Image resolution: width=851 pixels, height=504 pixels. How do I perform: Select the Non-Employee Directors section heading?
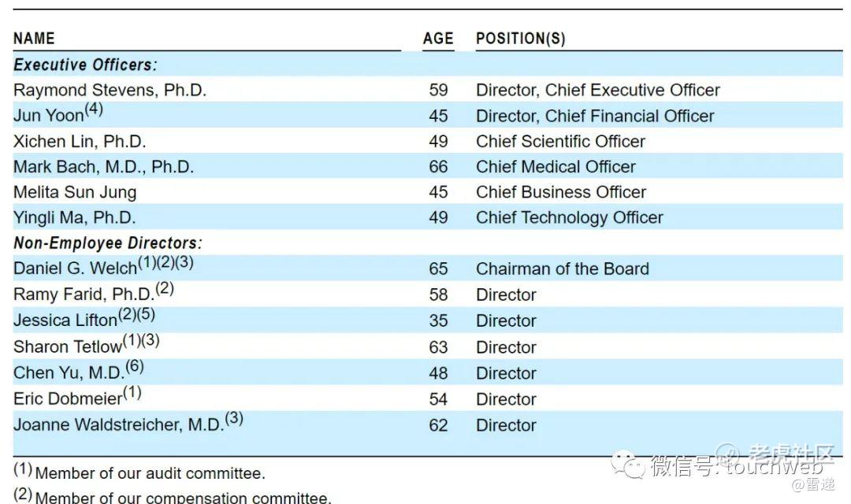click(107, 243)
